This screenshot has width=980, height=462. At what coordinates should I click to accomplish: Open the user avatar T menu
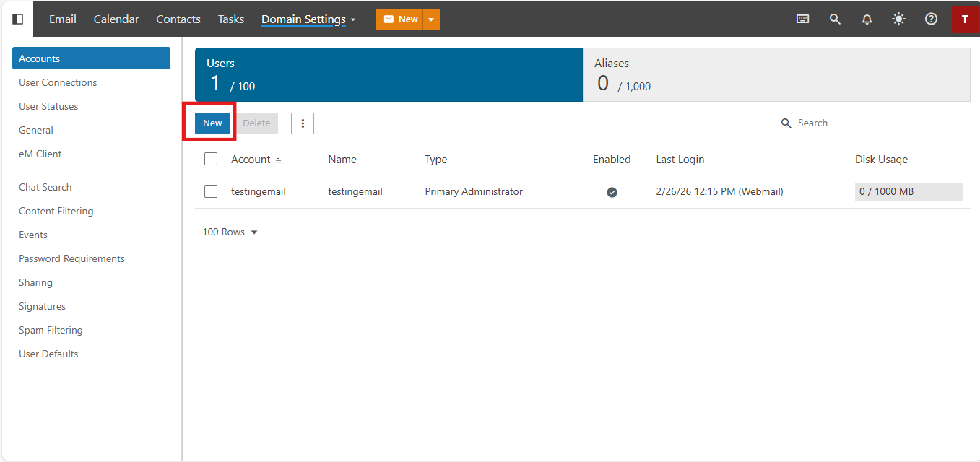click(965, 19)
